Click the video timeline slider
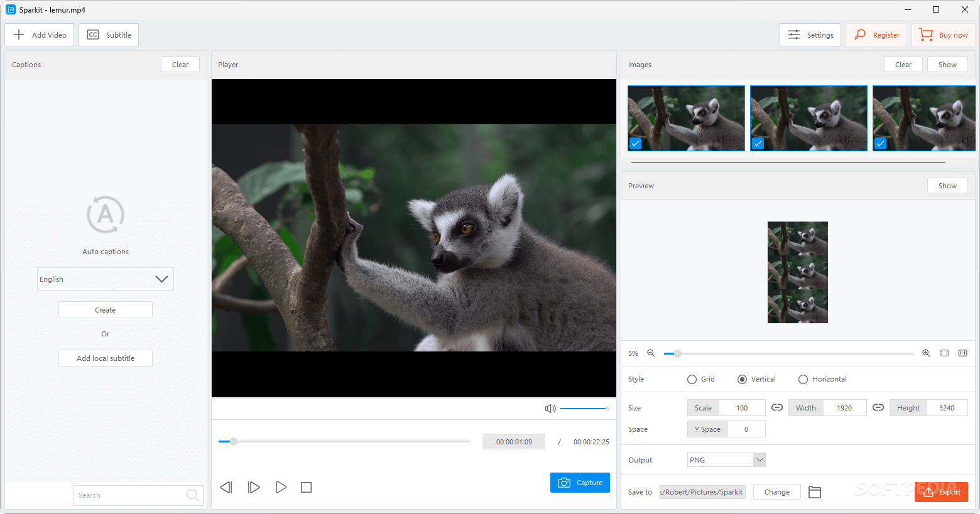This screenshot has width=980, height=514. [x=344, y=441]
